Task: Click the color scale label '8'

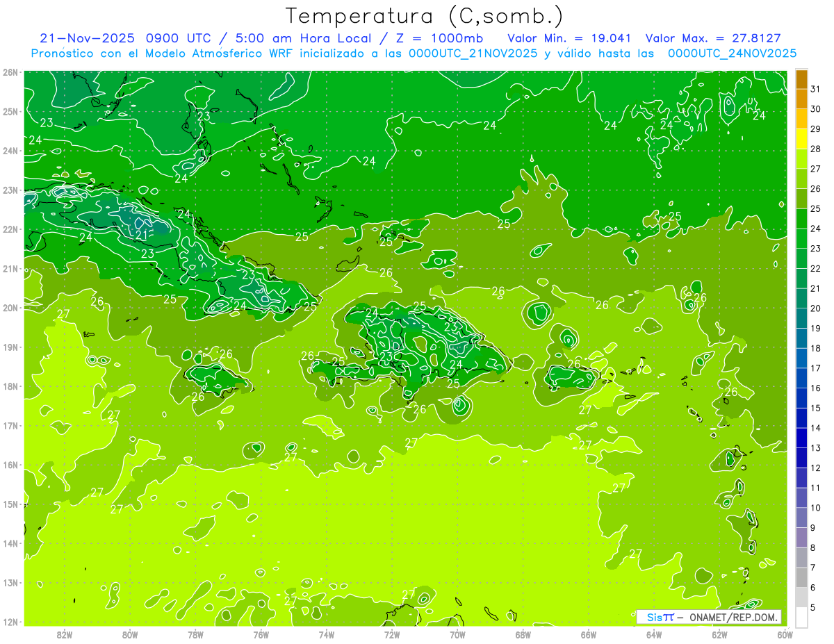Action: point(814,548)
